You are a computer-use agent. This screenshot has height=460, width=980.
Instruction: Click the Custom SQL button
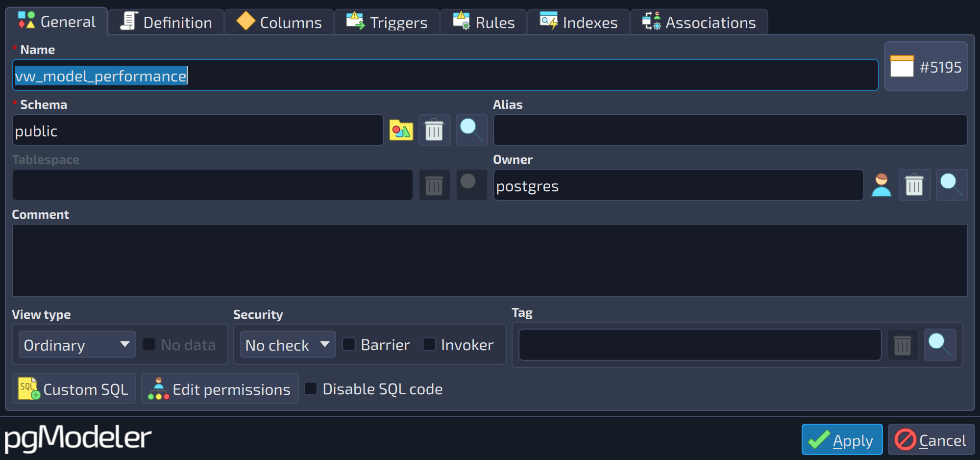pyautogui.click(x=74, y=388)
